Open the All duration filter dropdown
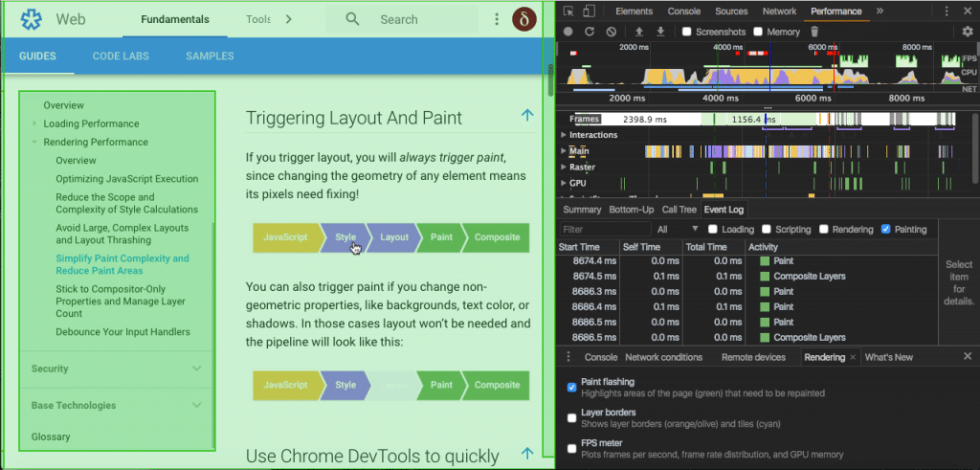980x470 pixels. click(x=678, y=230)
